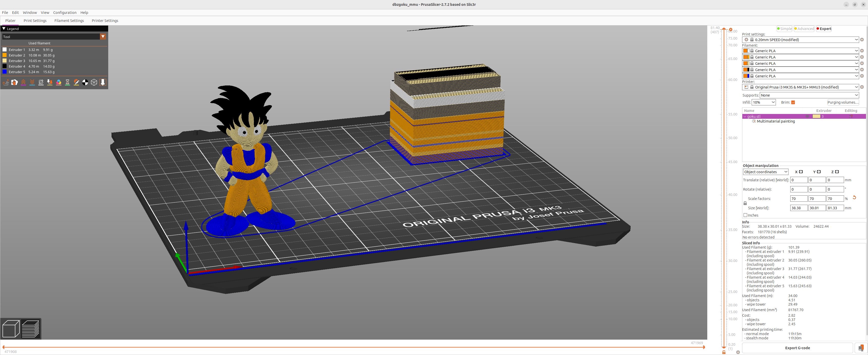This screenshot has width=868, height=355.
Task: Open settings gear next to Printer preset
Action: pos(862,87)
